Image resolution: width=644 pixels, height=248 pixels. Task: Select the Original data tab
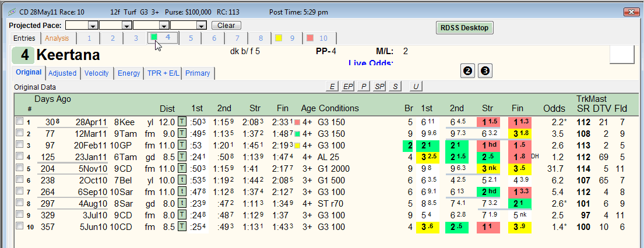pyautogui.click(x=29, y=72)
